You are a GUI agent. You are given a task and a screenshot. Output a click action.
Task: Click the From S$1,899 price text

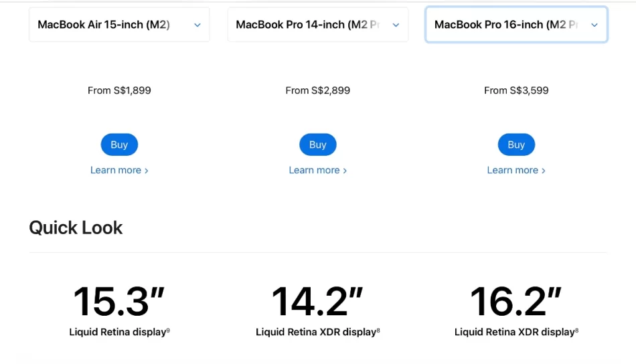click(x=119, y=90)
